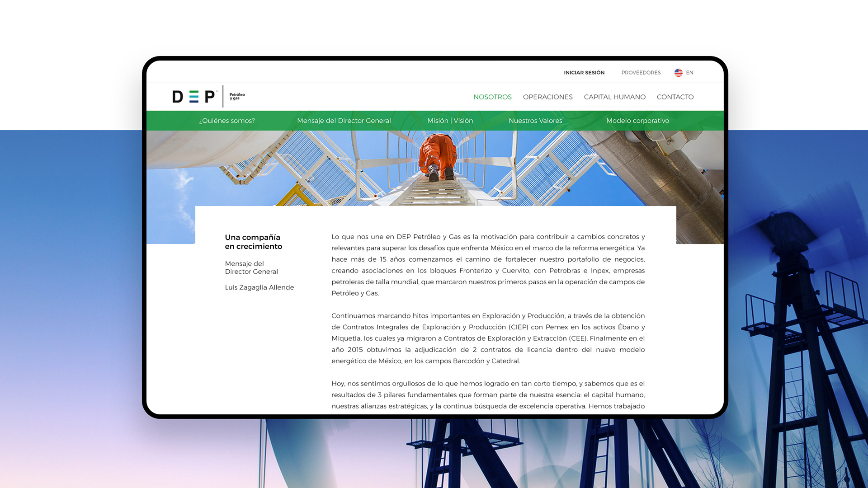Click the DEP Petróleo y gas logo

[x=209, y=96]
